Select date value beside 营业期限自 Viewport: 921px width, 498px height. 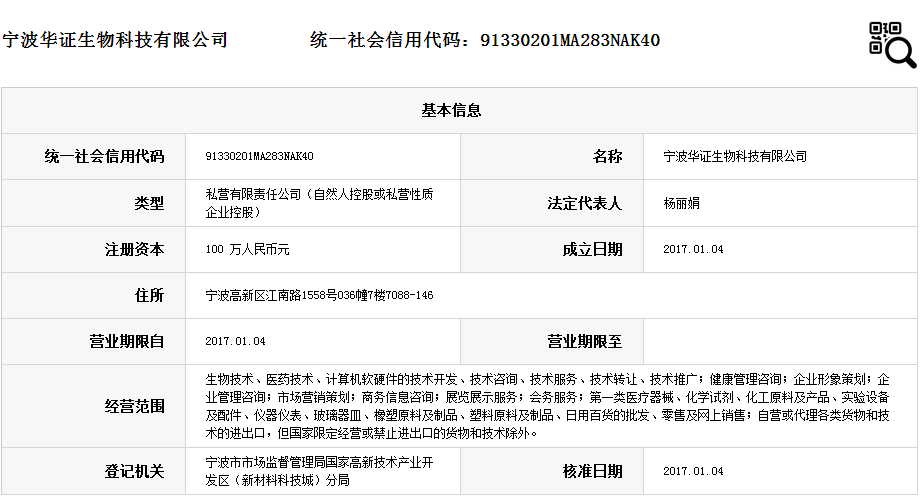click(235, 342)
